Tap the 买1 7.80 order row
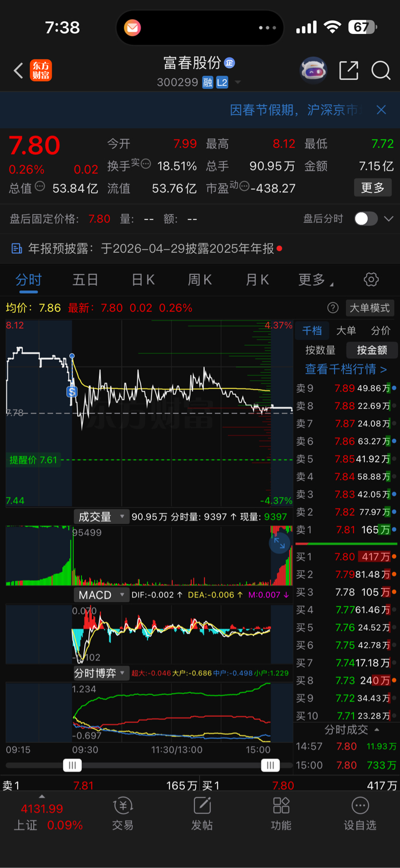This screenshot has width=400, height=868. coord(346,557)
